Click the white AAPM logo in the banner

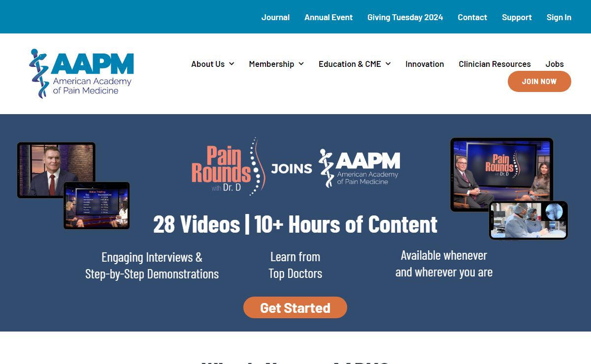[360, 168]
